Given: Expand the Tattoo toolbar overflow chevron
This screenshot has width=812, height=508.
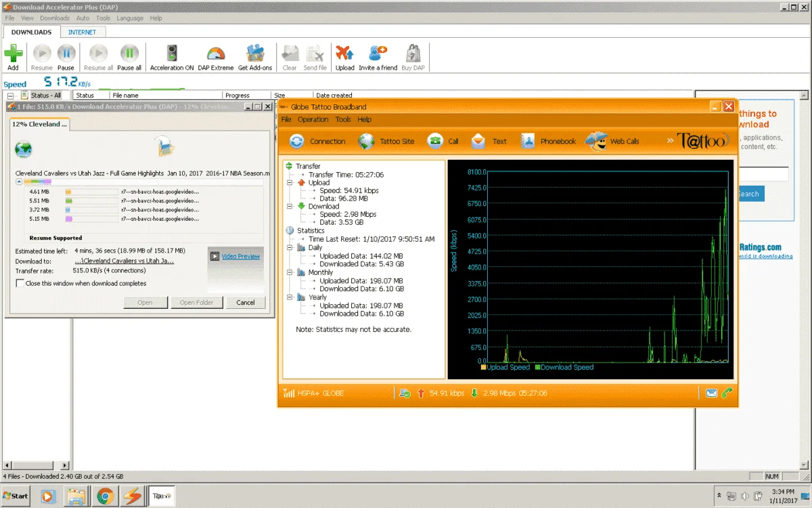Looking at the screenshot, I should (x=670, y=141).
